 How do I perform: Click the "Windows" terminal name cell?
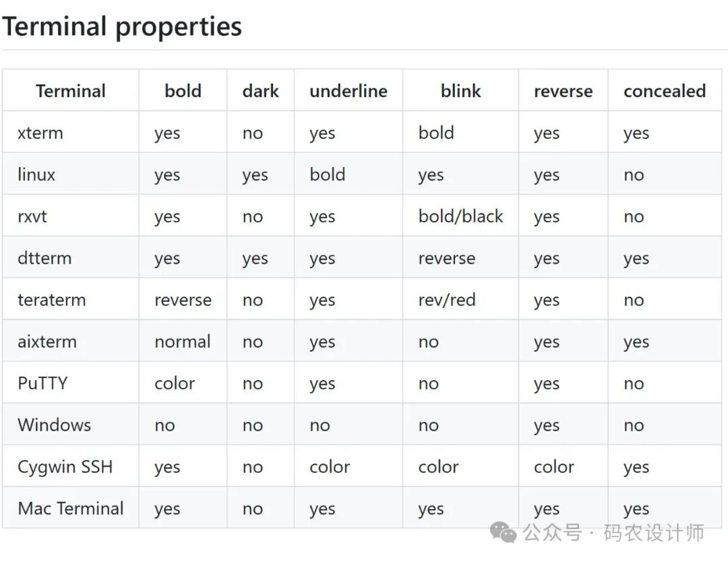54,425
